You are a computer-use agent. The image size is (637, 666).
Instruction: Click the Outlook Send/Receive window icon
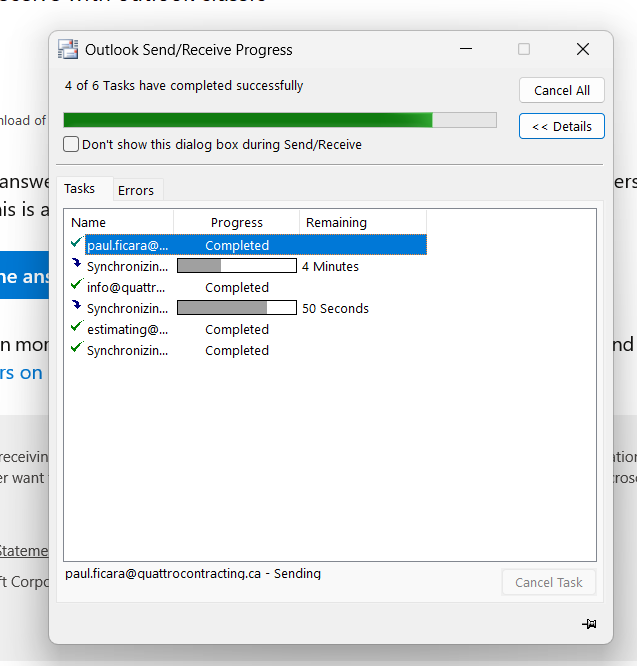(68, 49)
